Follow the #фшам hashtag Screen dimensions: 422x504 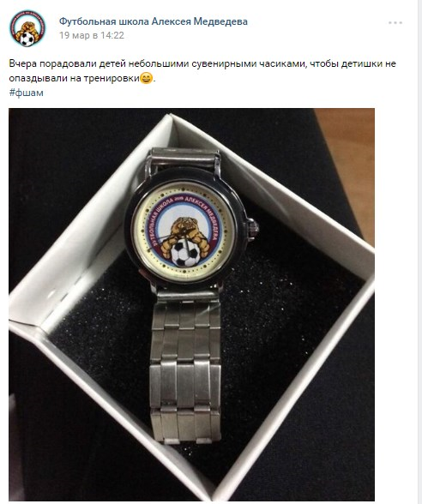tap(26, 93)
